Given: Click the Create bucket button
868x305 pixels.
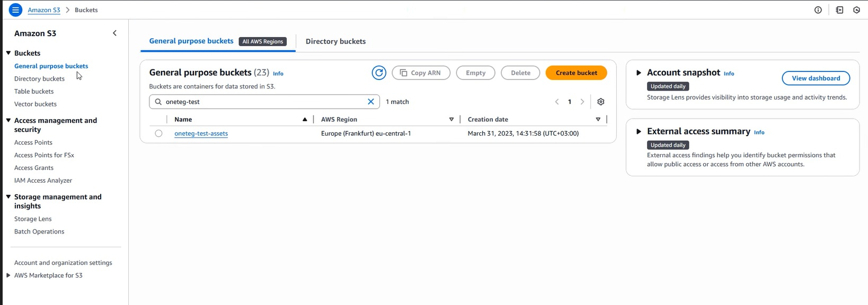Looking at the screenshot, I should 576,73.
